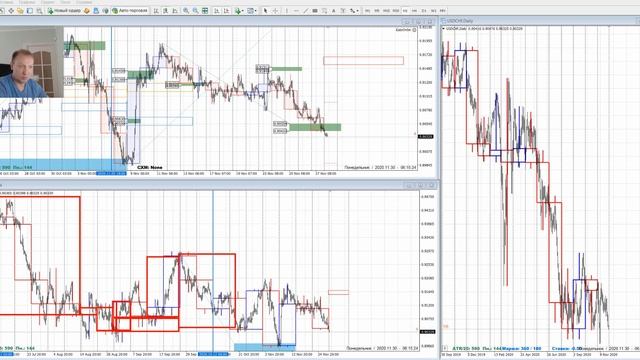
Task: Toggle chart auto scroll
Action: coord(217,11)
